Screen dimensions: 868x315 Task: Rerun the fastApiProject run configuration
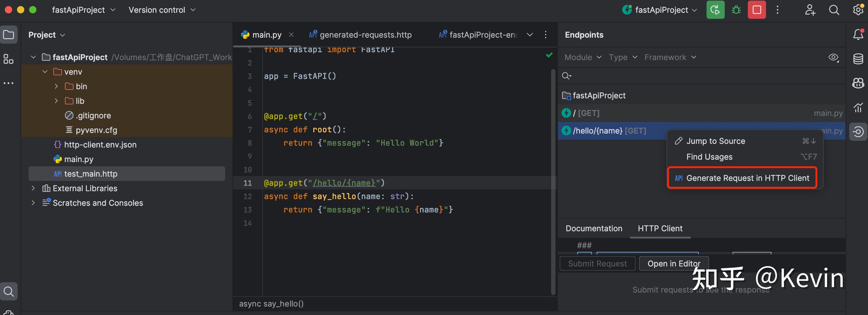tap(715, 10)
